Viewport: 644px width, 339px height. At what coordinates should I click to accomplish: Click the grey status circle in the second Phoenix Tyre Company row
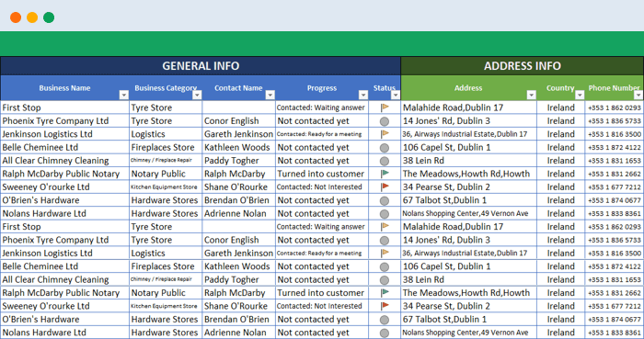click(385, 241)
